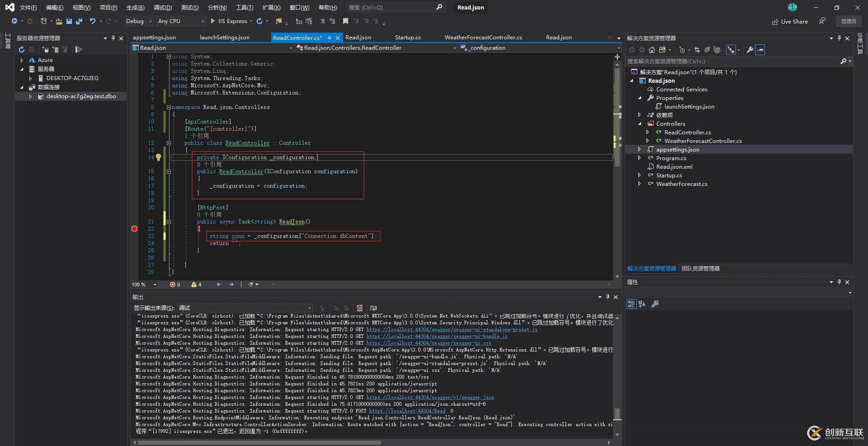The image size is (868, 446).
Task: Open the Any CPU platform dropdown
Action: 203,21
